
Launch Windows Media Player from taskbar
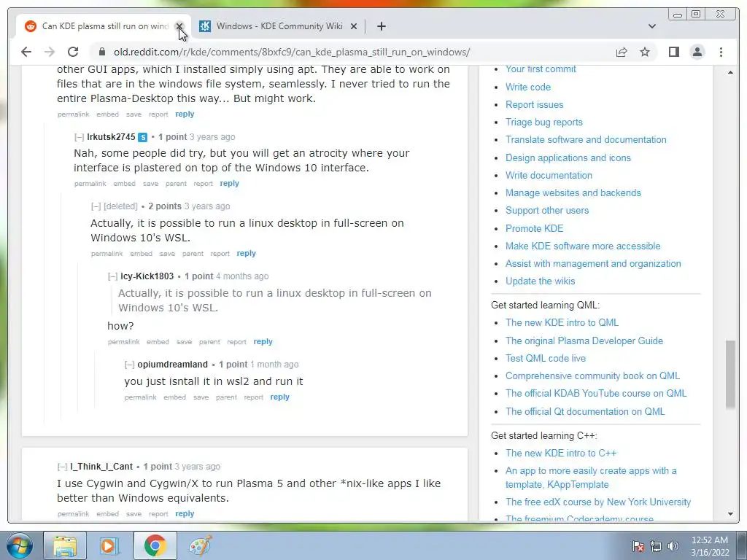click(109, 545)
